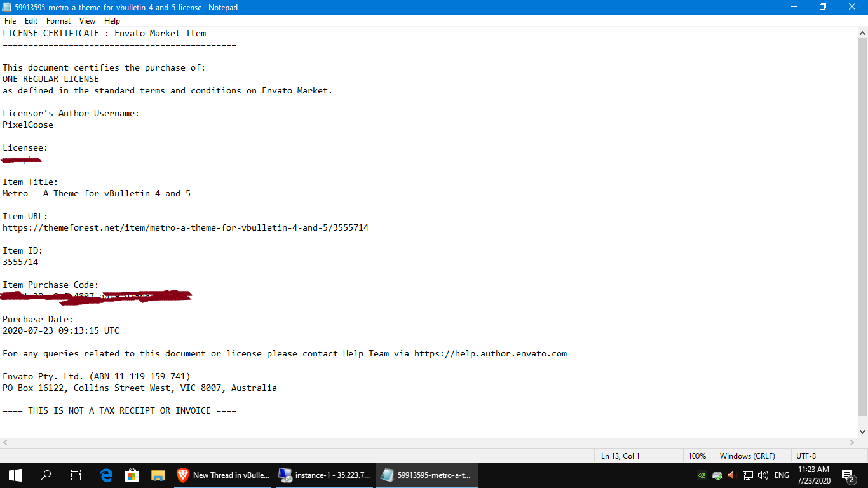Click the 'Licensee:' label
The image size is (868, 488).
[25, 147]
